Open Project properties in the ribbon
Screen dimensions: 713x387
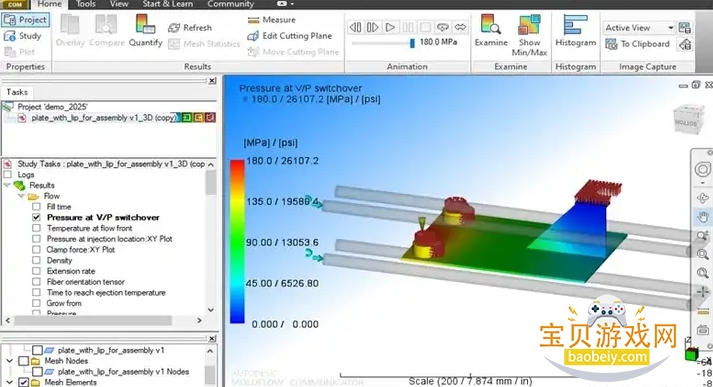(x=26, y=20)
